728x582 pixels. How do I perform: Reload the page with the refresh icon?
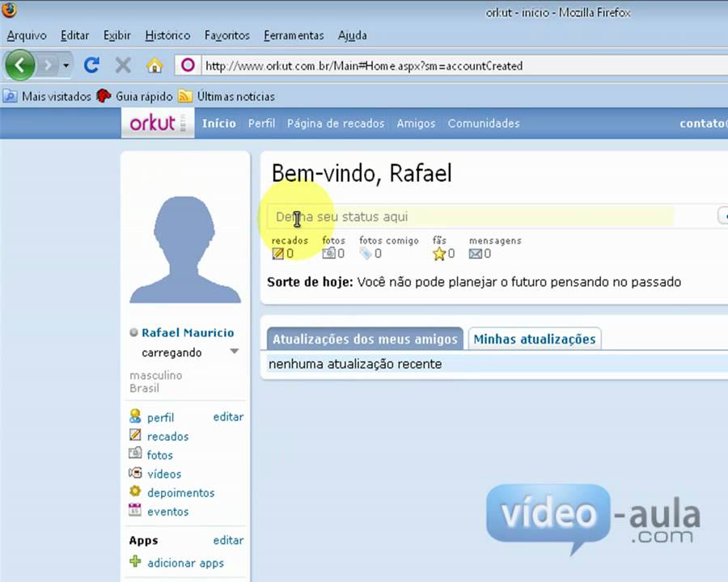(91, 65)
